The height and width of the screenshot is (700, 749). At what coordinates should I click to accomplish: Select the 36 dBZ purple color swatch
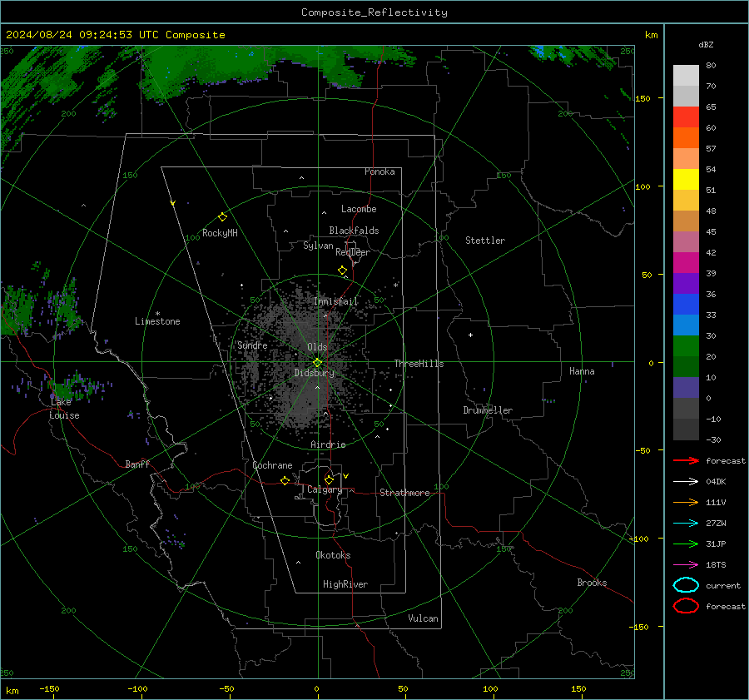click(686, 283)
